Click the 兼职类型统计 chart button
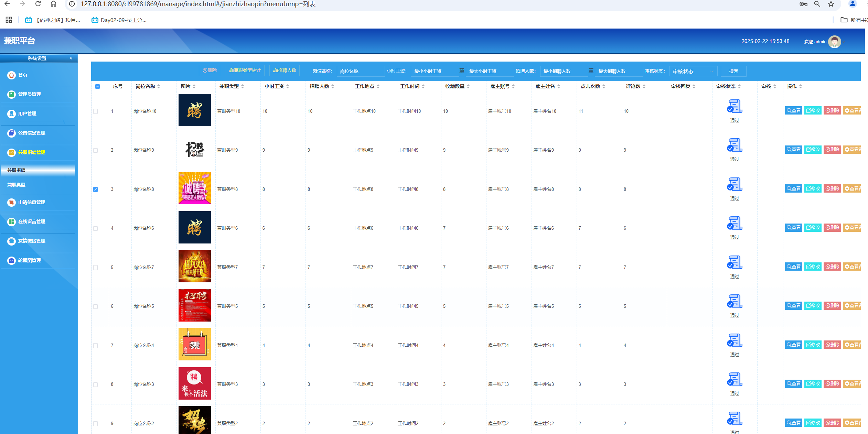Viewport: 868px width, 434px height. click(245, 70)
